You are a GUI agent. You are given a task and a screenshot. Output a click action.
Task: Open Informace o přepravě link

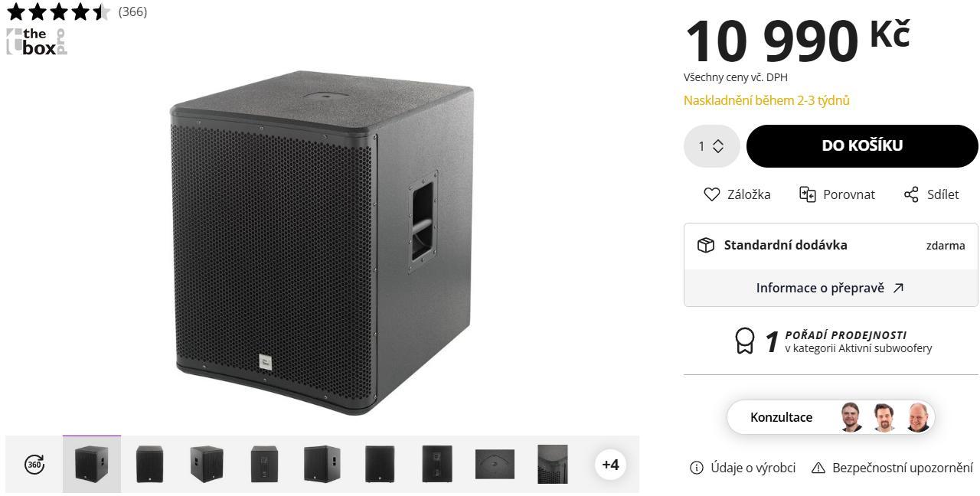pyautogui.click(x=831, y=288)
